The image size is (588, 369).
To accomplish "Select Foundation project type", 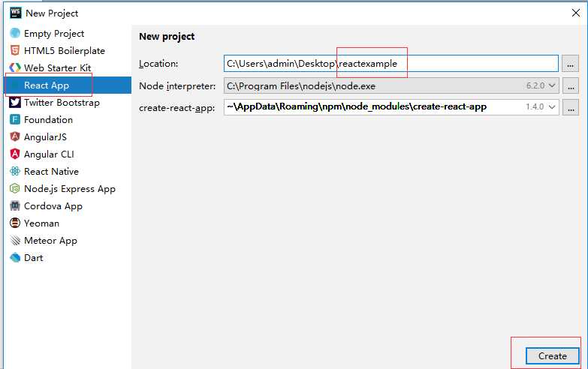I will [68, 119].
